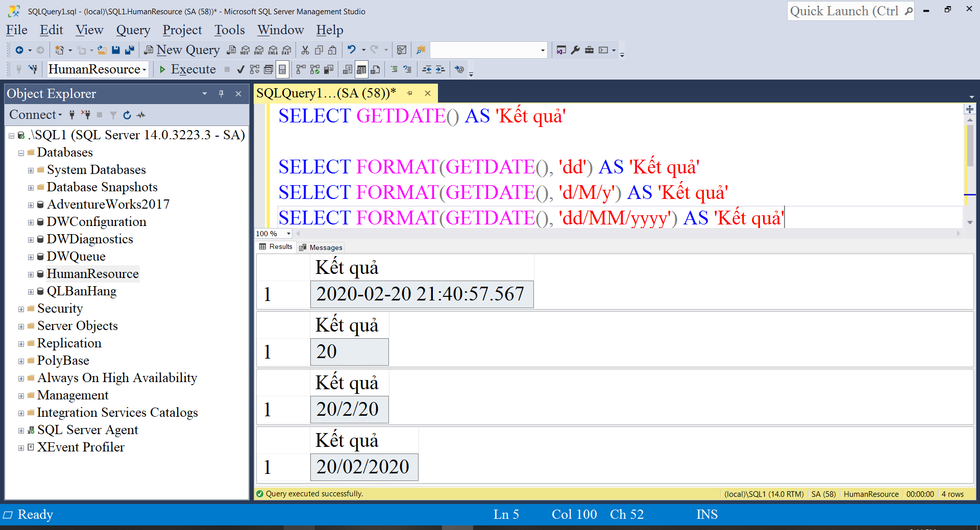Switch to the Messages tab
980x530 pixels.
pyautogui.click(x=321, y=247)
